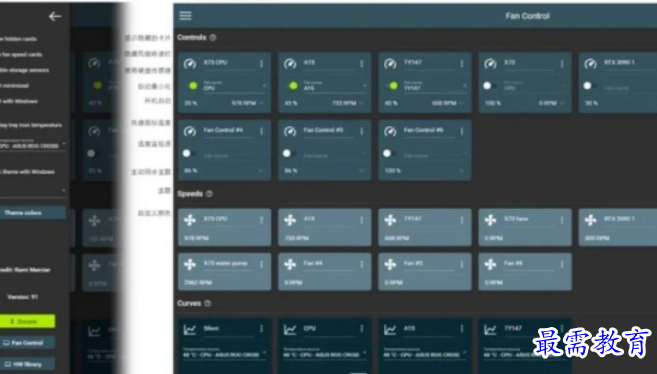Enable the X73 control toggle

[489, 86]
